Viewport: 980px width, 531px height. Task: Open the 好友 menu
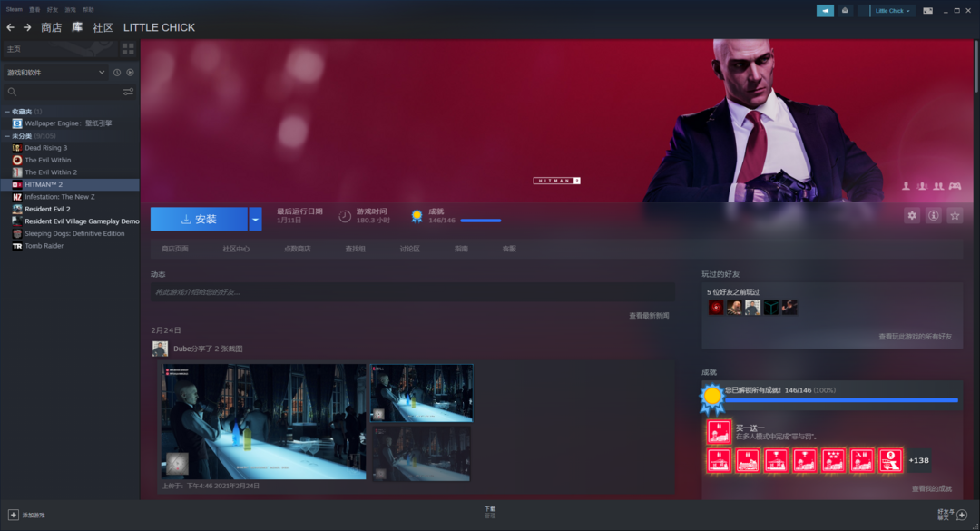(53, 9)
